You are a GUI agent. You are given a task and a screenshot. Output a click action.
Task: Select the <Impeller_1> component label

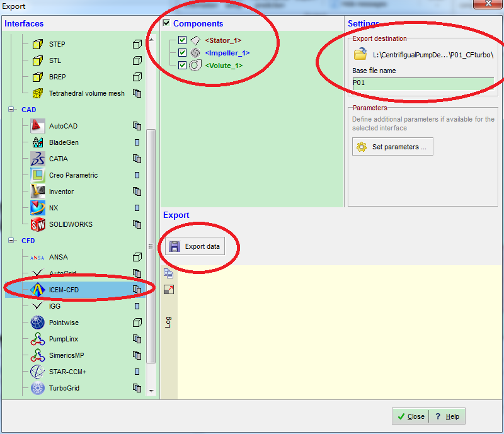(x=227, y=53)
